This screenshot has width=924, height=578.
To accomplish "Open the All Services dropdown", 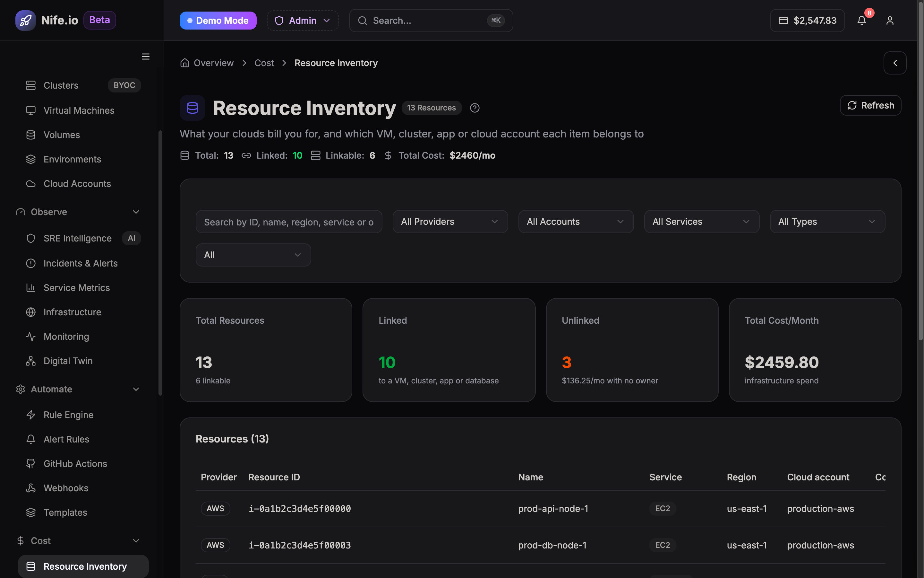I will coord(702,222).
